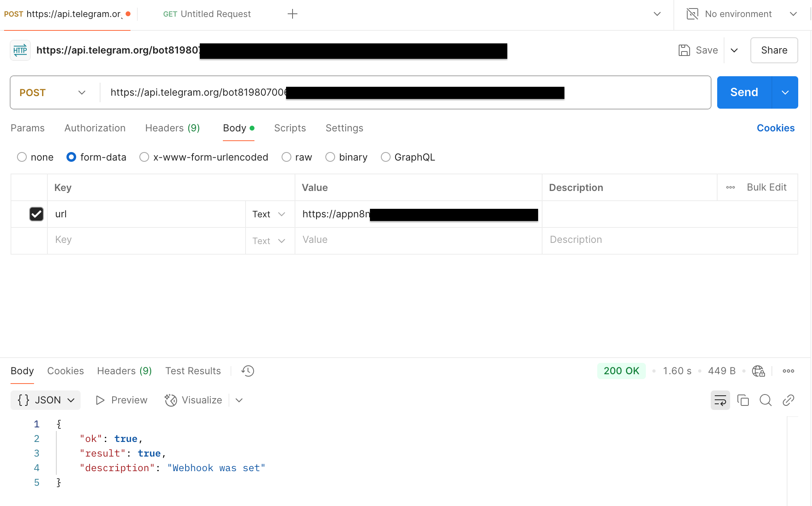This screenshot has height=506, width=812.
Task: Open the empty row Text type dropdown
Action: pyautogui.click(x=269, y=241)
